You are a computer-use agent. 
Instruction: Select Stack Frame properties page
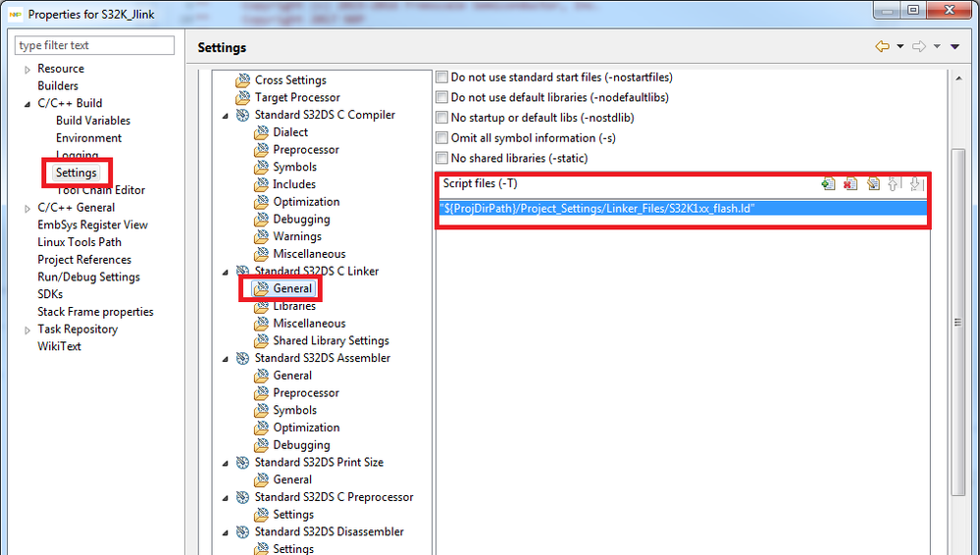95,311
